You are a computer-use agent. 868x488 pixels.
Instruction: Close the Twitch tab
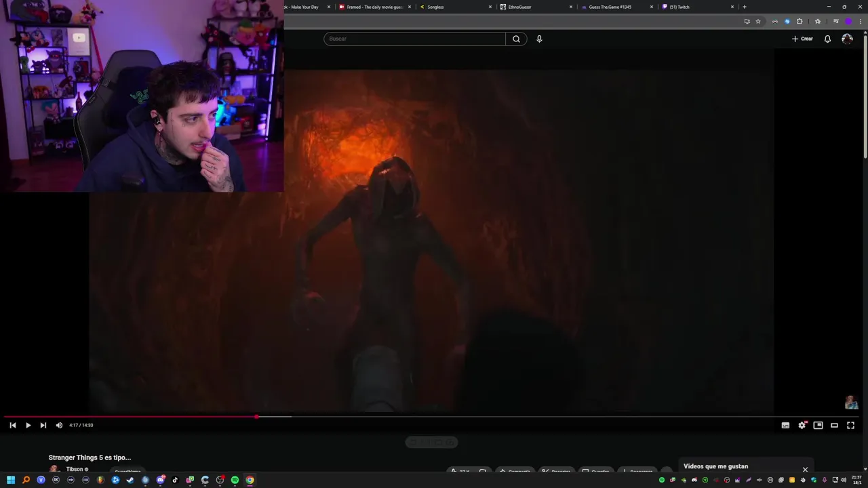tap(732, 7)
